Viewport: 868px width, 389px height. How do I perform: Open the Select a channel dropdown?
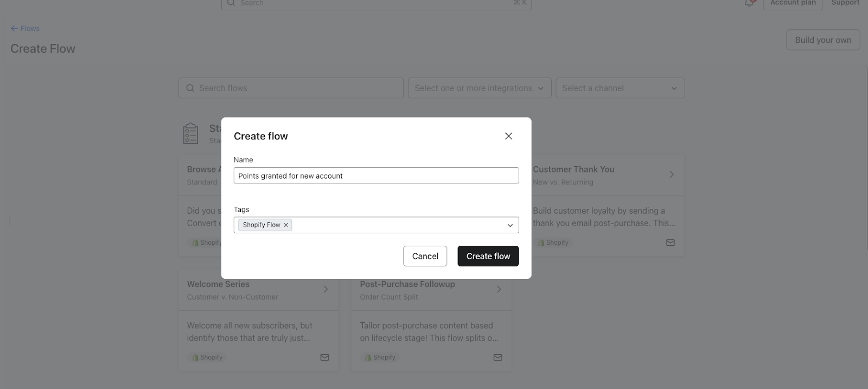click(620, 88)
